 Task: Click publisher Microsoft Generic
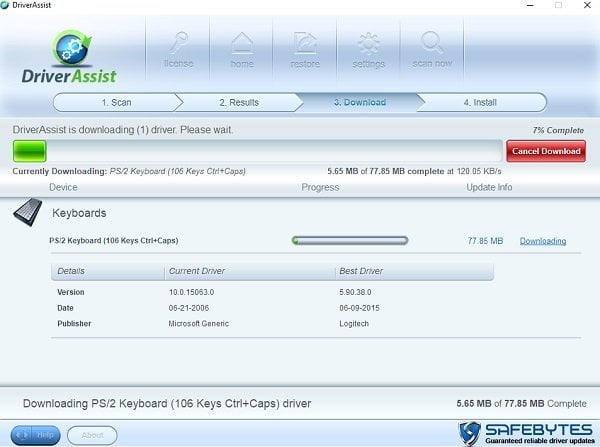pyautogui.click(x=199, y=324)
